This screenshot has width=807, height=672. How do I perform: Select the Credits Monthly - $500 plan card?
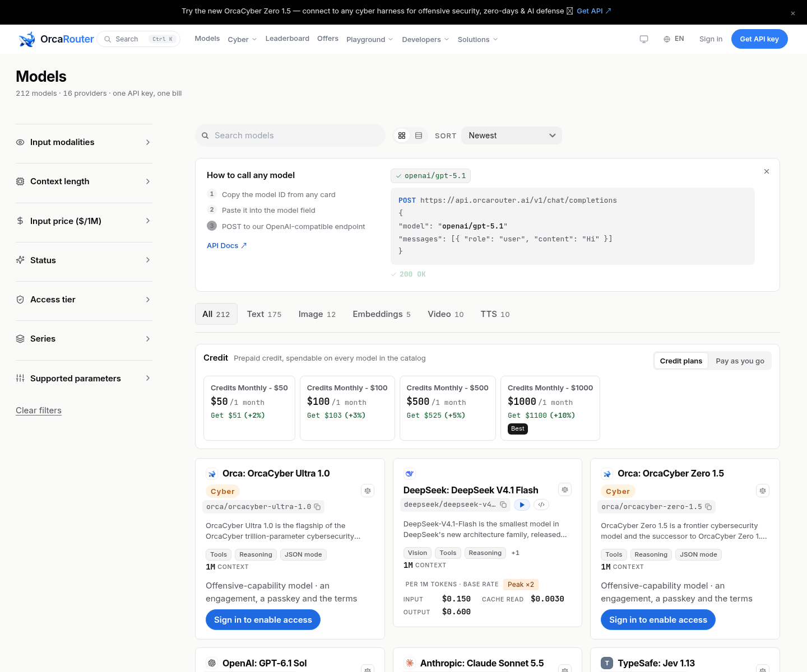448,408
